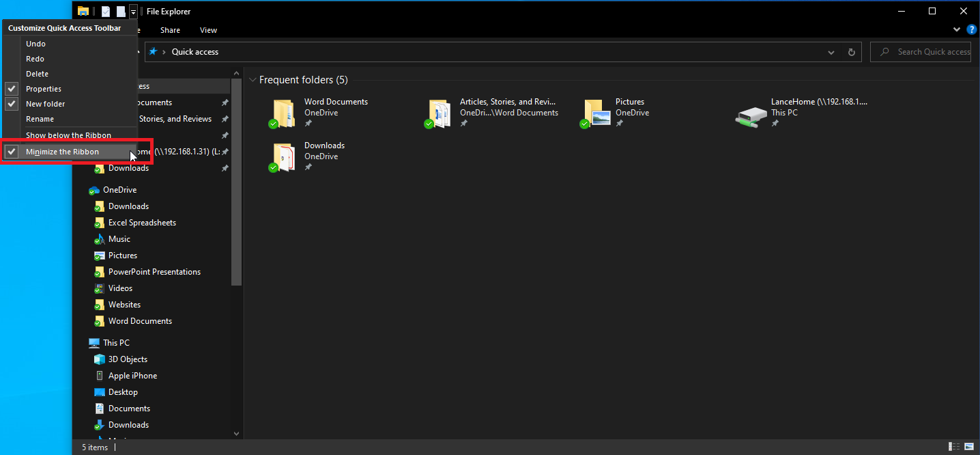
Task: Click the magnifier icon in the search box
Action: point(884,52)
